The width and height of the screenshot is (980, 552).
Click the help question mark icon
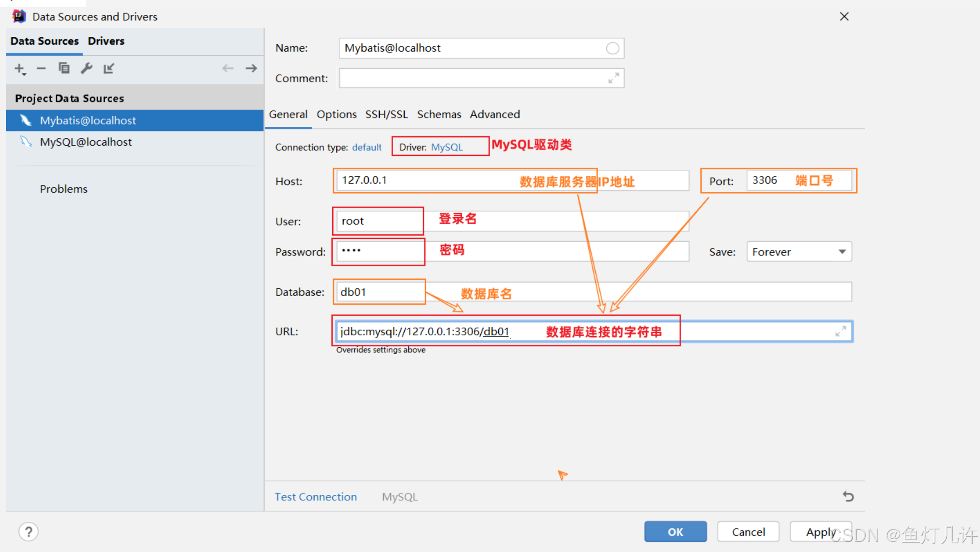(29, 532)
